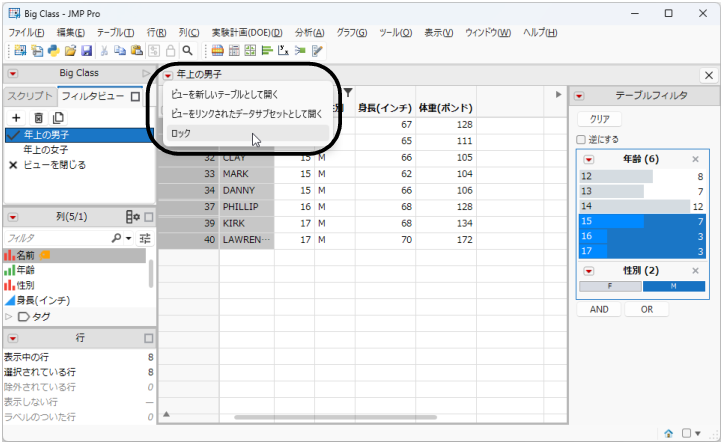Click the save floppy disk icon
Screen dimensions: 723x444
point(87,50)
